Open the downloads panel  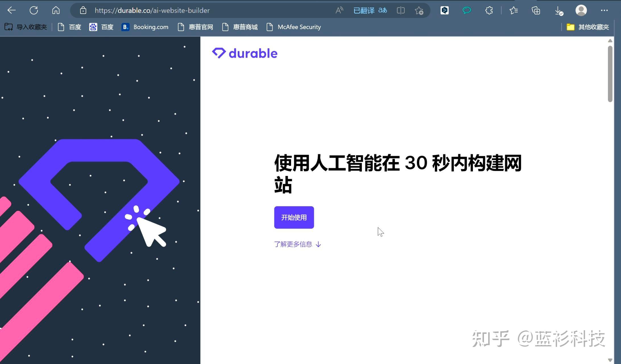point(558,11)
